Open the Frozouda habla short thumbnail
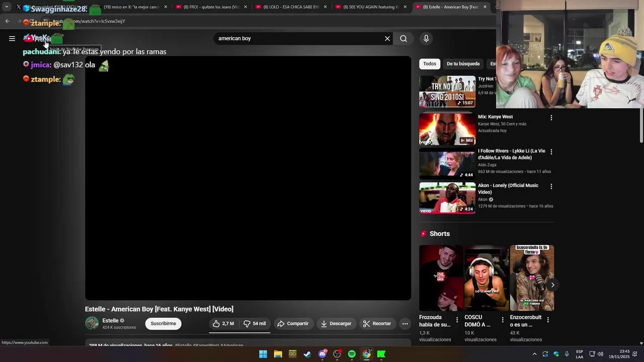This screenshot has width=644, height=362. click(441, 278)
